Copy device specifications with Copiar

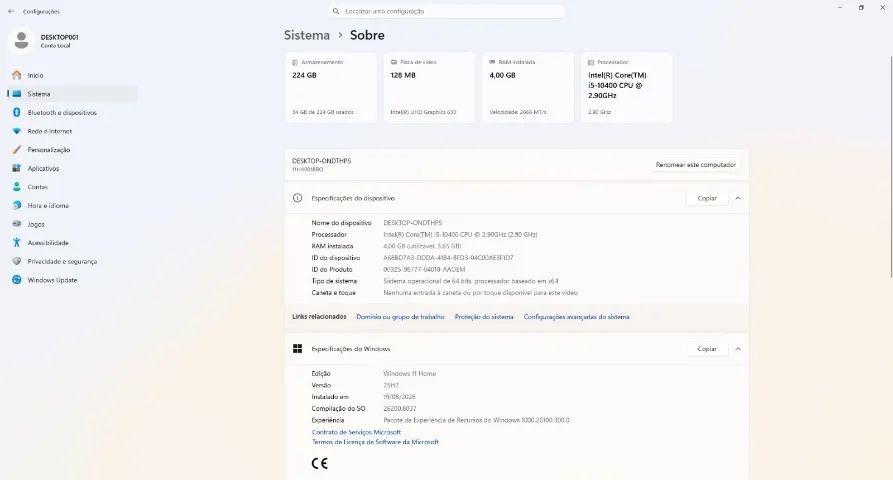[707, 198]
